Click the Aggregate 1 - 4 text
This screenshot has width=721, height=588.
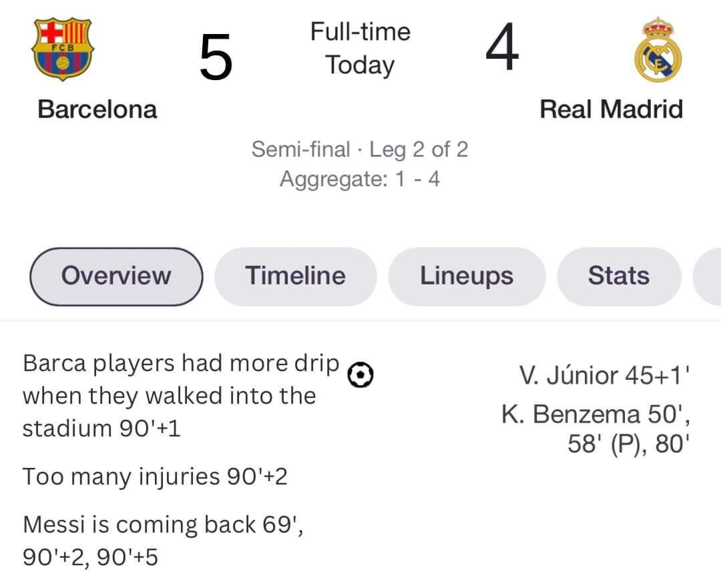click(360, 178)
